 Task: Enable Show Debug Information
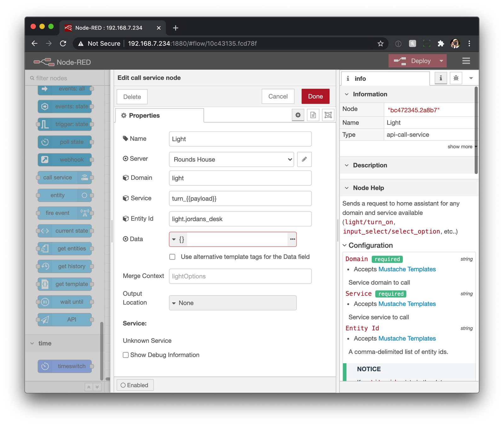click(x=126, y=355)
